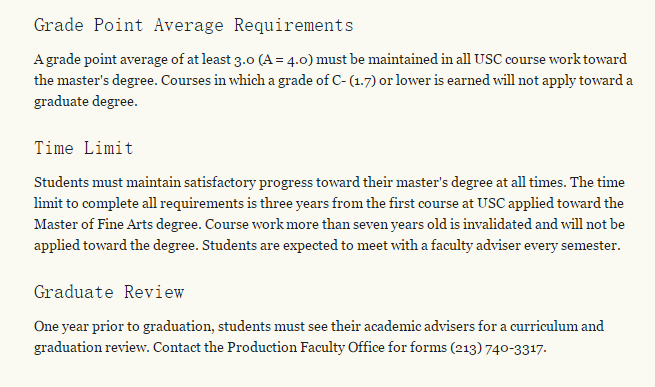Click the words 'Master of Fine Arts degree'
The width and height of the screenshot is (655, 387).
(x=117, y=224)
